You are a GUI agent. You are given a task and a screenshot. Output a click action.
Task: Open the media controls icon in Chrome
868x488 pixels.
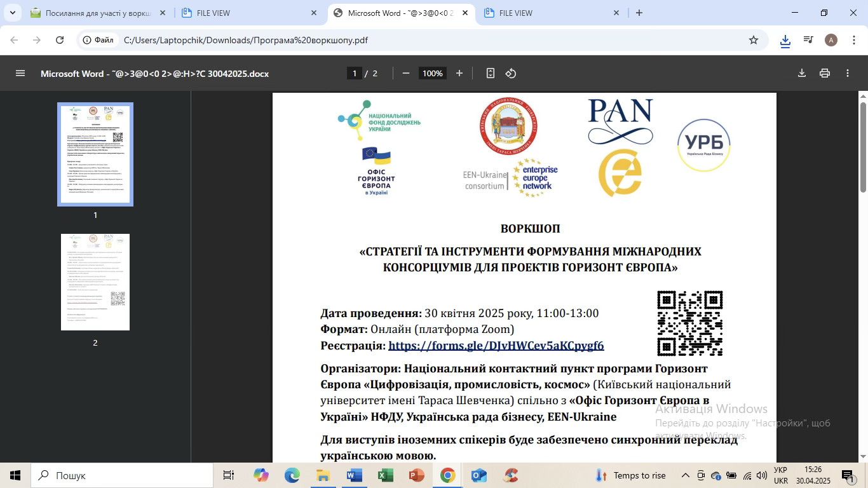808,40
